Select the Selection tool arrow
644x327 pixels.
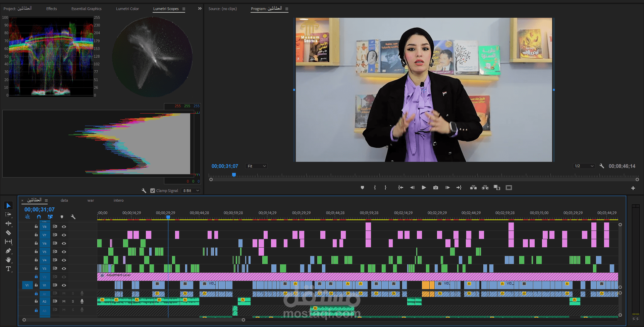[x=8, y=205]
